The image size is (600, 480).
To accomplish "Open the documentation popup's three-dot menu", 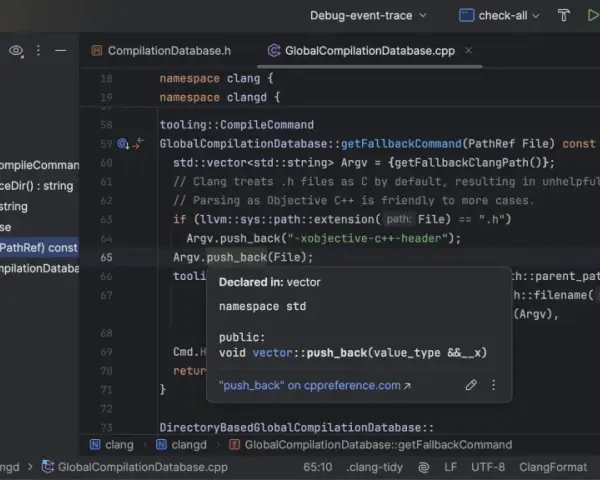I will click(x=494, y=385).
